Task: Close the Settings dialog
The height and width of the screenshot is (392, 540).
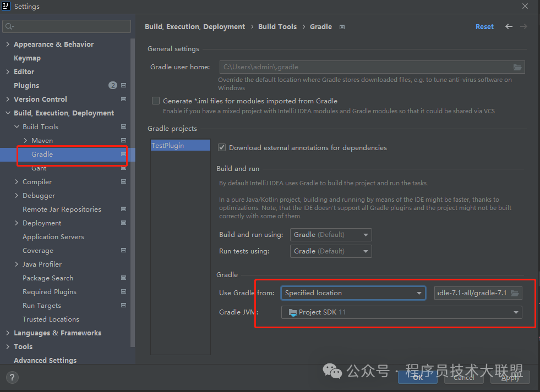Action: tap(525, 6)
